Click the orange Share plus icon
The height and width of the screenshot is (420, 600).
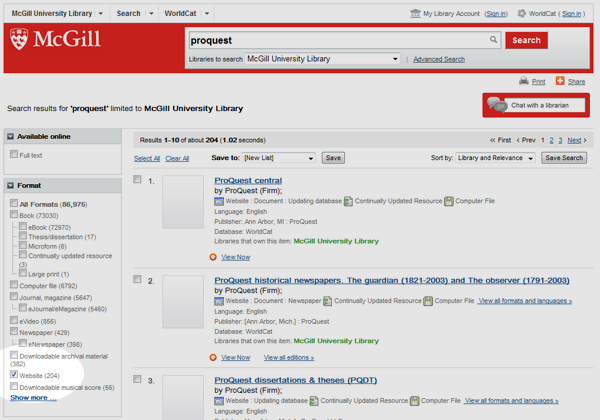point(560,81)
